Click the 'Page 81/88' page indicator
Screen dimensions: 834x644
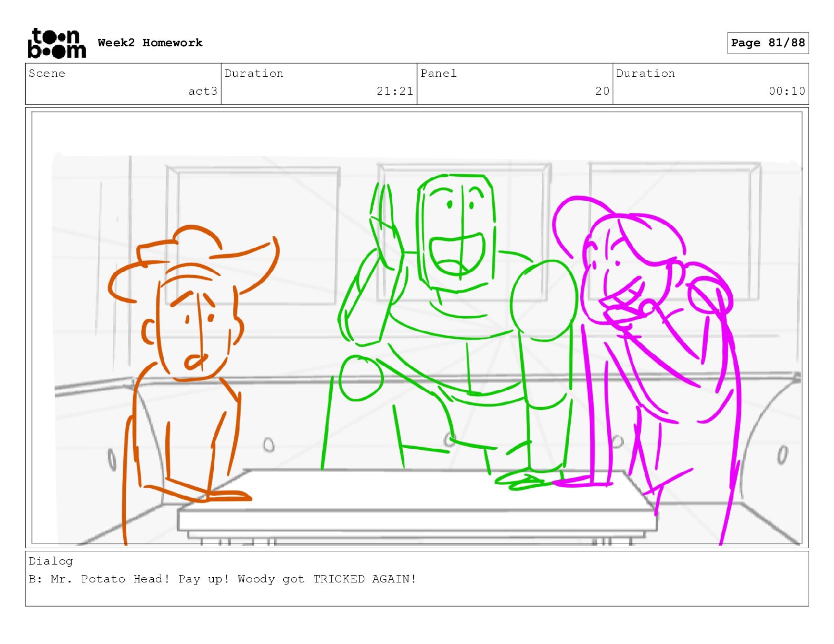(x=768, y=43)
